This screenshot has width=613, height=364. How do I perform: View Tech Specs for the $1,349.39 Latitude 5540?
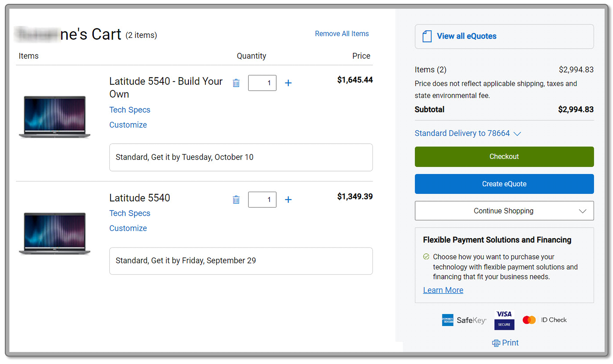coord(130,213)
